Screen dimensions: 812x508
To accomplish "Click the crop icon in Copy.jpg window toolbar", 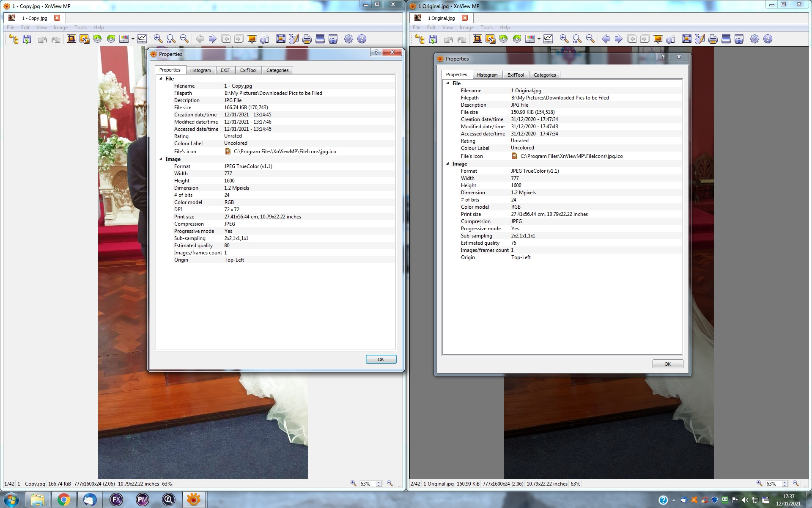I will pyautogui.click(x=71, y=39).
